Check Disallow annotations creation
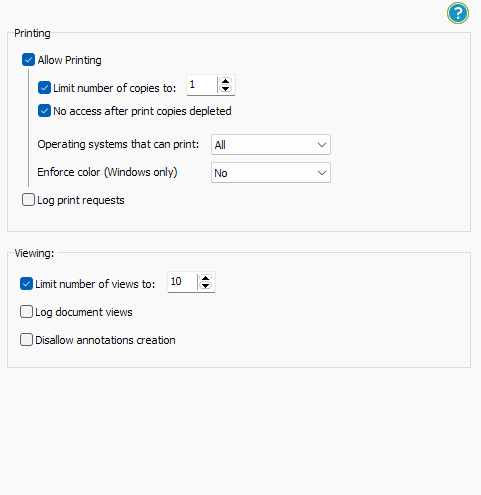The height and width of the screenshot is (495, 481). (26, 340)
